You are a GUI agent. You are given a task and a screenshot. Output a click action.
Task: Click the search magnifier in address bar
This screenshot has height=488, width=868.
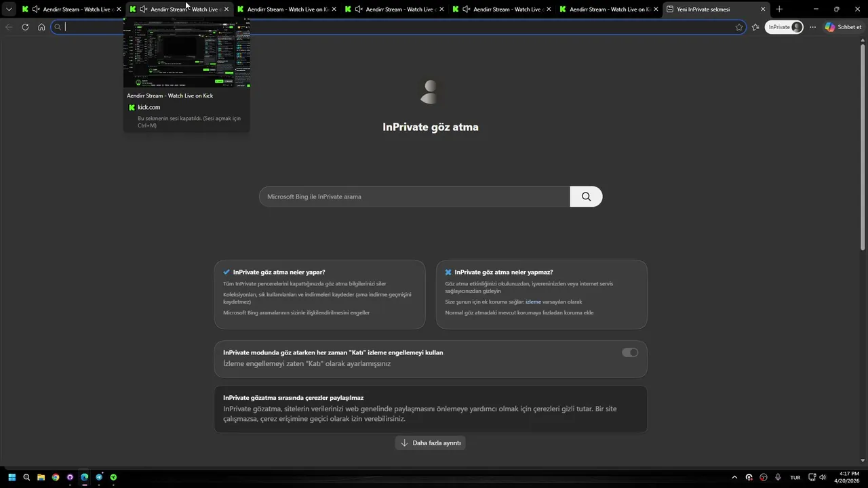(x=58, y=27)
